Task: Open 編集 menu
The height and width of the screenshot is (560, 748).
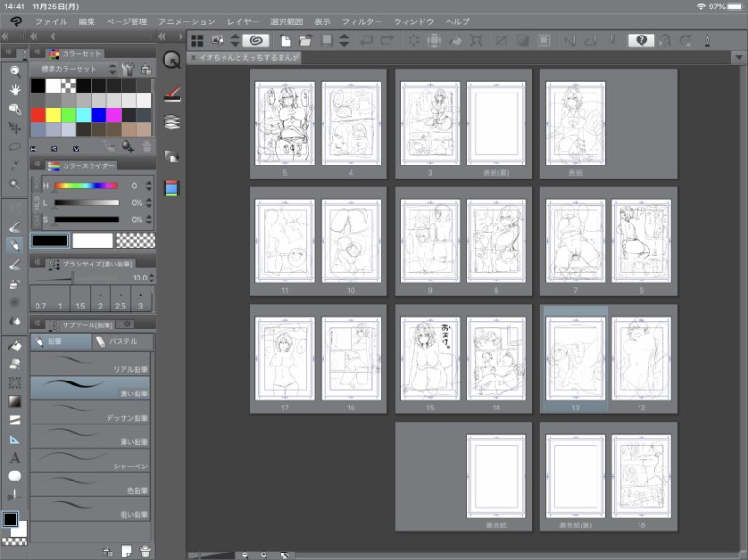Action: (87, 22)
